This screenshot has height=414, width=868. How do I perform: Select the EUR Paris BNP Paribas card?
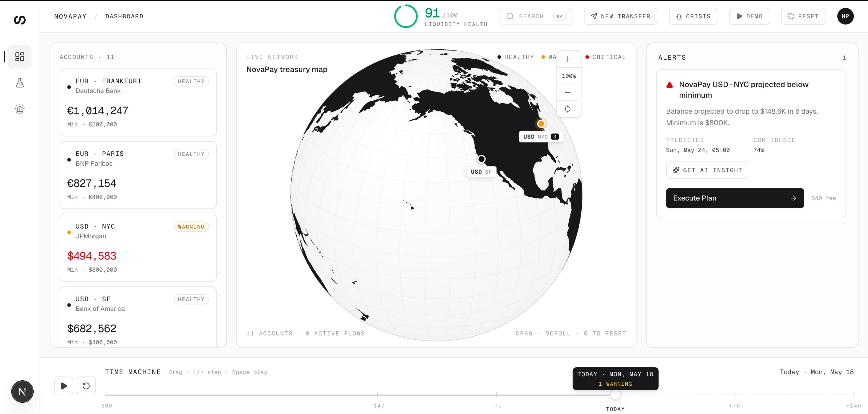[x=138, y=175]
